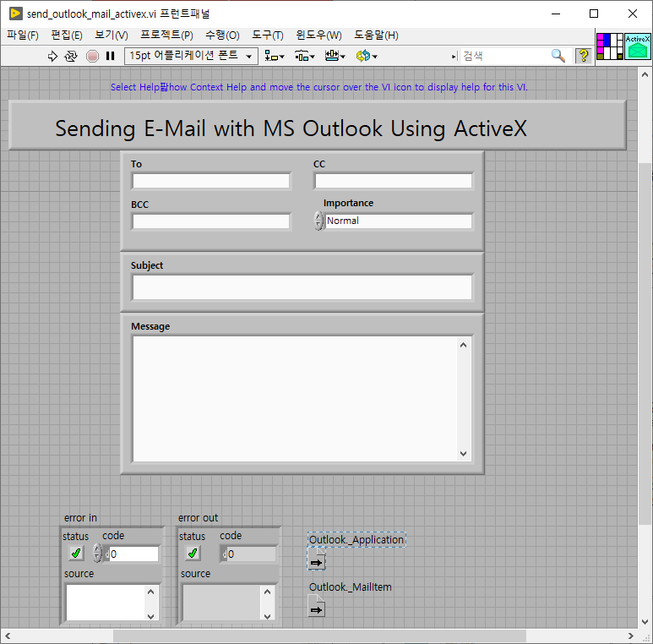The width and height of the screenshot is (653, 644).
Task: Click the Run arrow button
Action: pyautogui.click(x=52, y=56)
